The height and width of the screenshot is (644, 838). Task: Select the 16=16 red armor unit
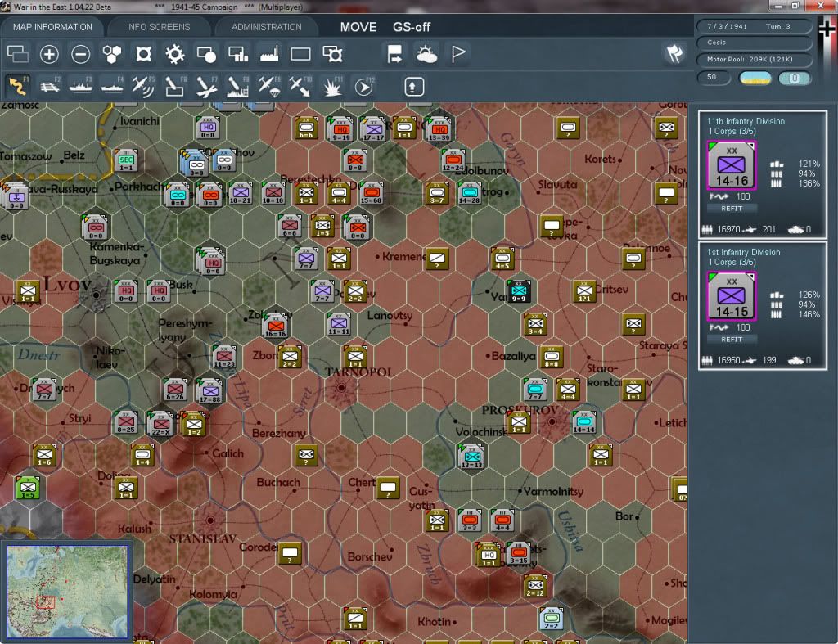(x=276, y=326)
